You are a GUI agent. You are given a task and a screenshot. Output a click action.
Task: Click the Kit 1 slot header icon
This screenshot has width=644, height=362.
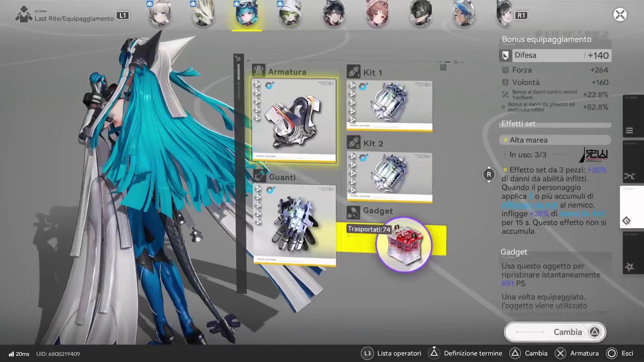pyautogui.click(x=354, y=71)
